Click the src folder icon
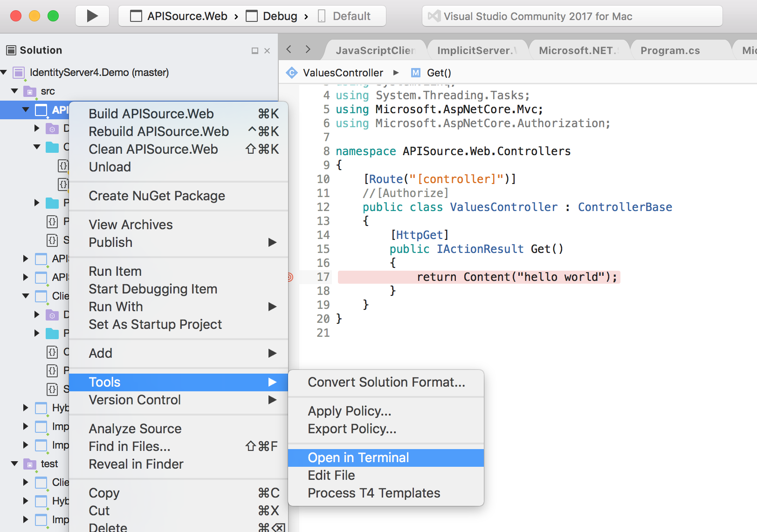Screen dimensions: 757x532 (x=30, y=91)
